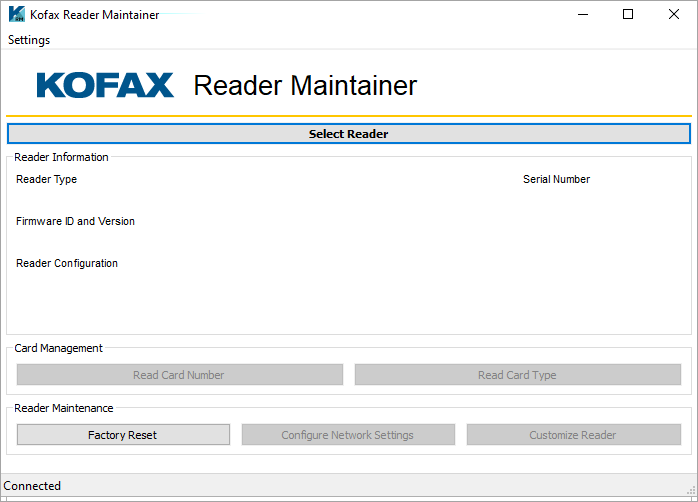Click the Reader Maintainer heading text
698x502 pixels.
(x=305, y=85)
